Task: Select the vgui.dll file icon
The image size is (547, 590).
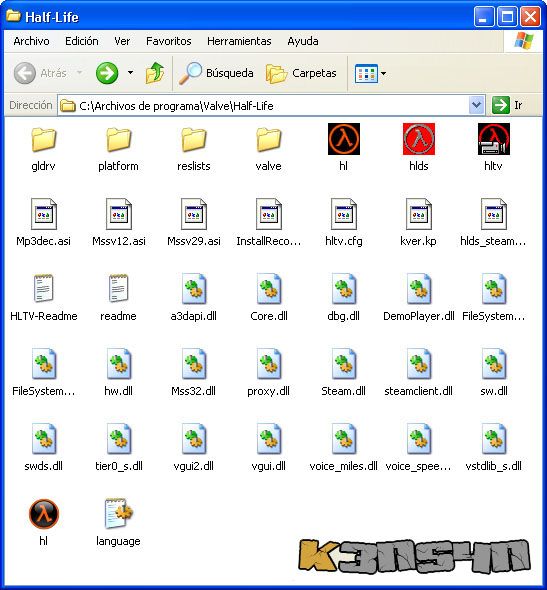Action: [x=269, y=438]
